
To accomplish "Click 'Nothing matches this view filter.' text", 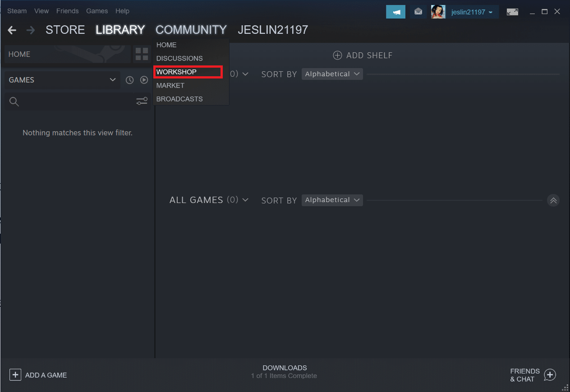I will coord(78,133).
